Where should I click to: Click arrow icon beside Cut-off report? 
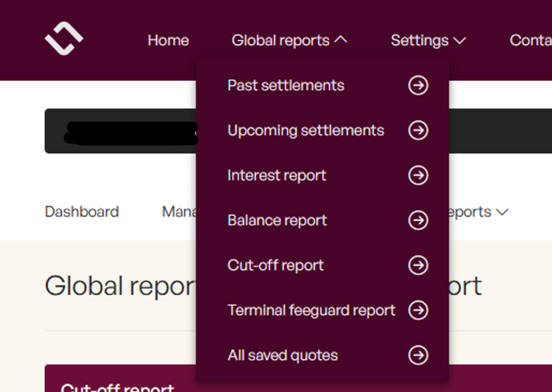tap(418, 265)
